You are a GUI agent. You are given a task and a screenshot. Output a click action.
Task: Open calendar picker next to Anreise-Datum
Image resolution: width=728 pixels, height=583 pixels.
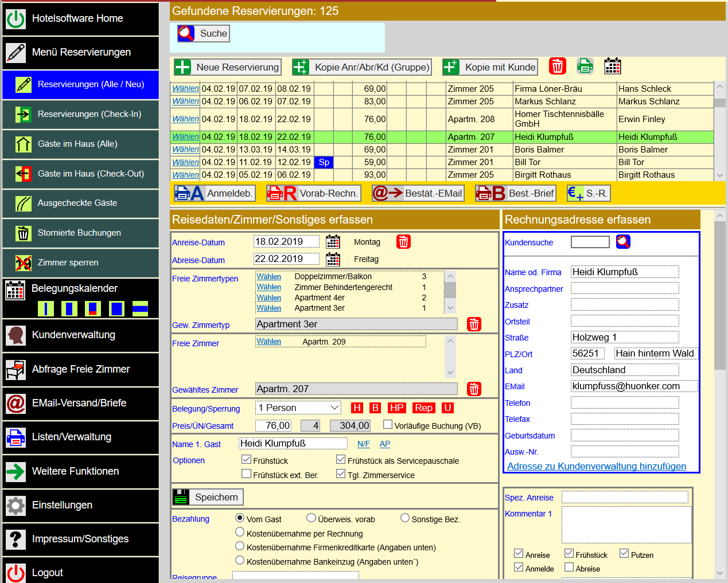tap(333, 242)
